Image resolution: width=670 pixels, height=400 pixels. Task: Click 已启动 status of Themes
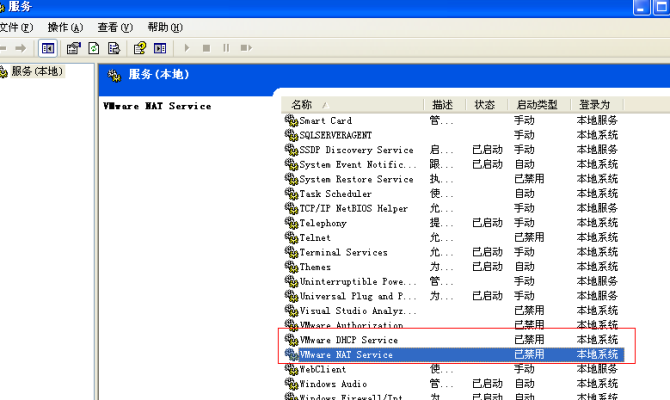487,267
